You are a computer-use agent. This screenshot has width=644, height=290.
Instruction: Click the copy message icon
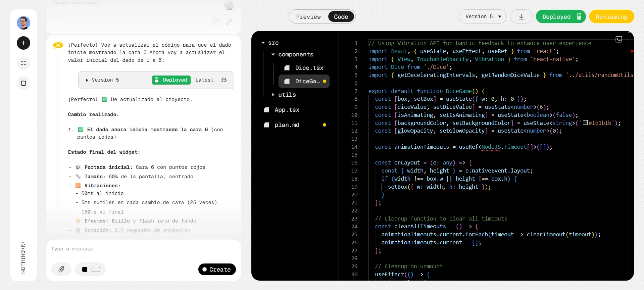216,22
